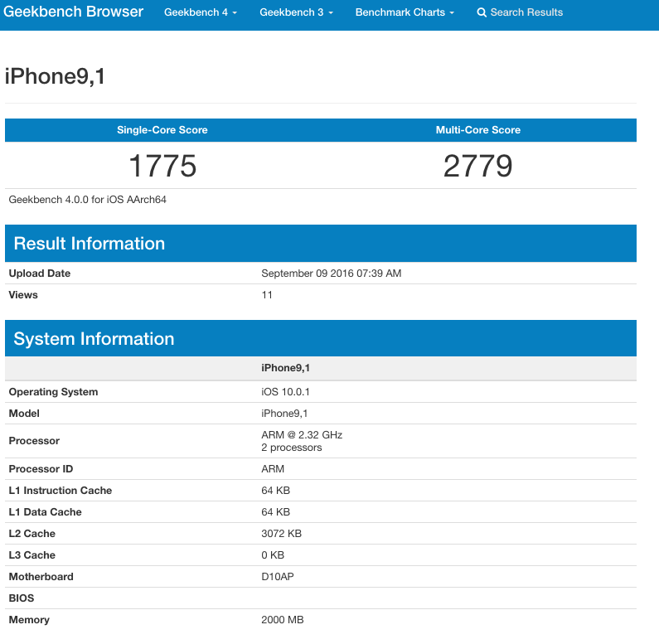Click the Processor ID label
This screenshot has height=644, width=659.
41,469
